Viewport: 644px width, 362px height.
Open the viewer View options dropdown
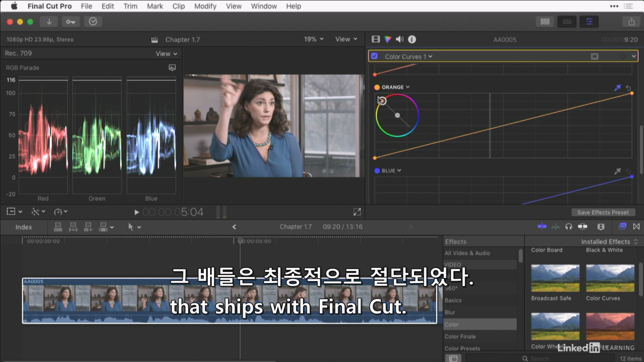pyautogui.click(x=346, y=39)
